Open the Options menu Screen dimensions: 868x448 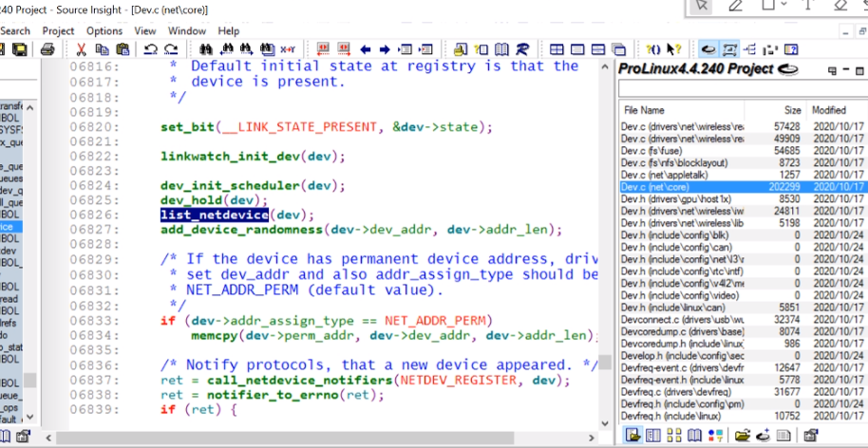pos(104,31)
